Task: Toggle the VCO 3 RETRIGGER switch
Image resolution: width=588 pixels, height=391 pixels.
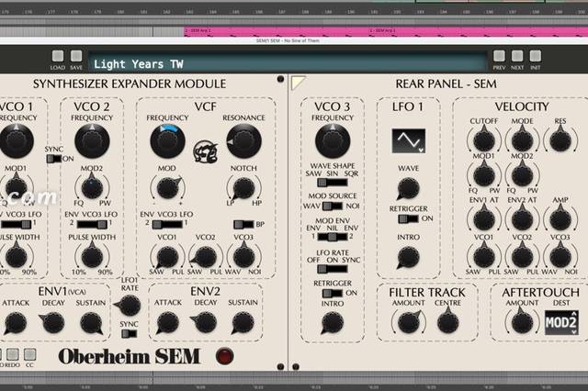Action: (333, 294)
